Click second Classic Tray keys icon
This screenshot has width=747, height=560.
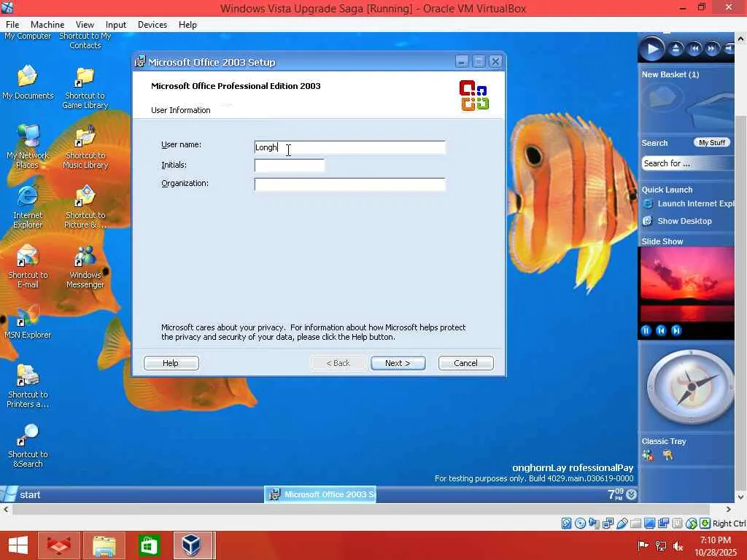tap(668, 456)
